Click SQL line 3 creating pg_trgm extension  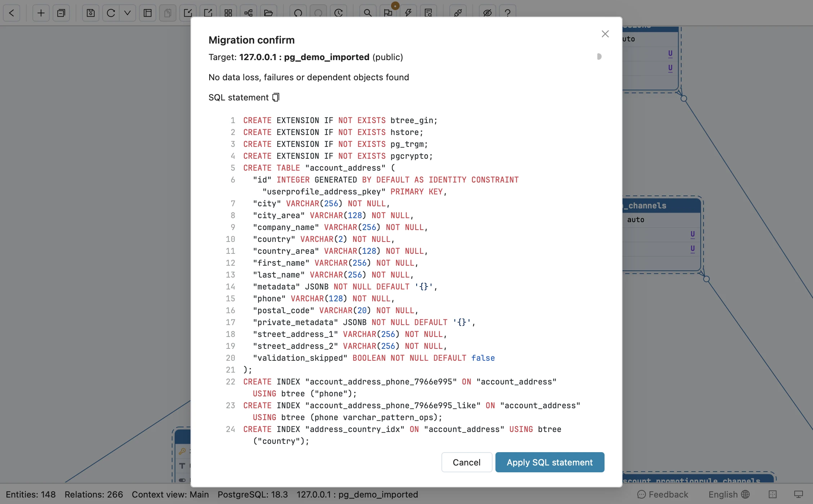[x=336, y=144]
